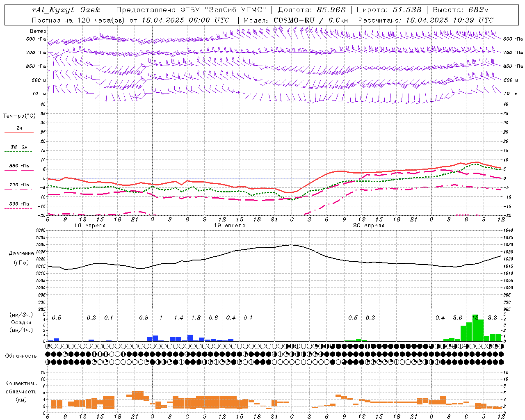Click the Модель COSMO-RU / 6.6км label
525x420 pixels.
tap(296, 20)
